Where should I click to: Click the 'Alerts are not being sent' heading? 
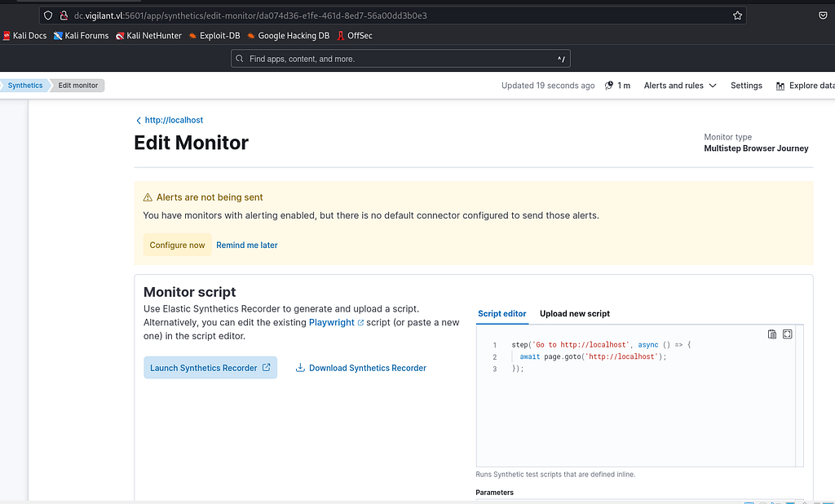[210, 197]
